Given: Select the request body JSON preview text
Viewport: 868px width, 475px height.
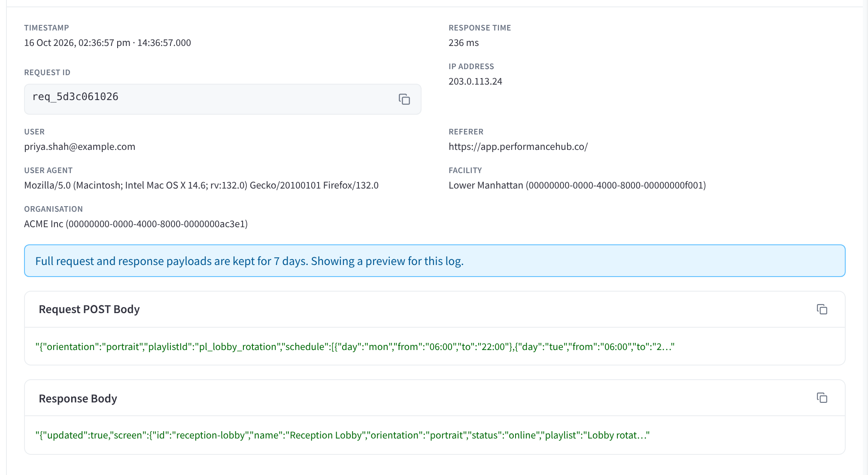Looking at the screenshot, I should tap(355, 347).
